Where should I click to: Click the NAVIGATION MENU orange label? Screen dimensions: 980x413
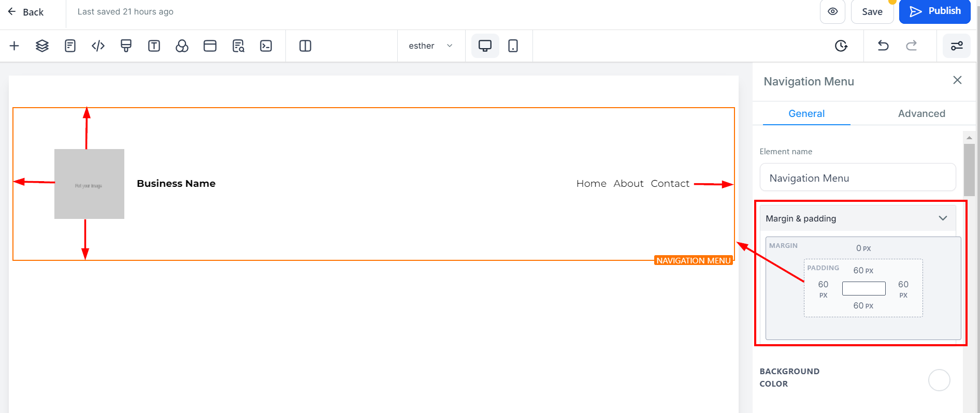pyautogui.click(x=694, y=260)
